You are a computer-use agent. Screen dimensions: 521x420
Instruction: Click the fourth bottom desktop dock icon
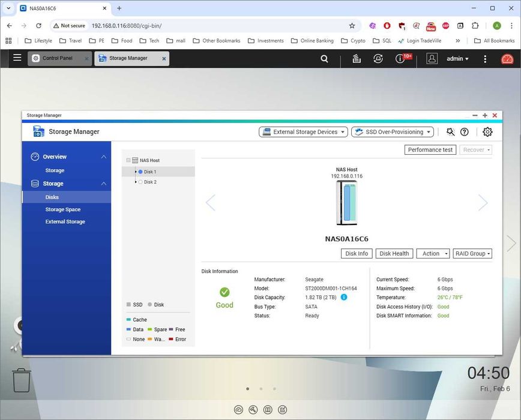[x=283, y=410]
